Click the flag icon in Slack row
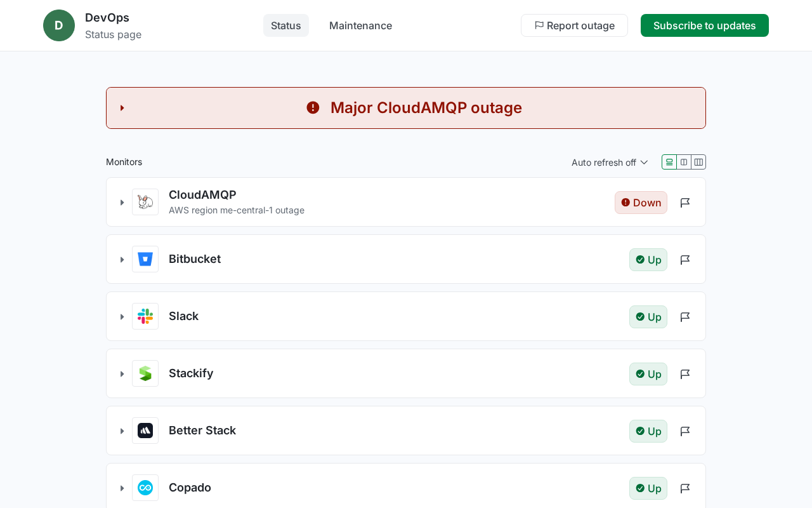Image resolution: width=812 pixels, height=508 pixels. click(x=685, y=317)
